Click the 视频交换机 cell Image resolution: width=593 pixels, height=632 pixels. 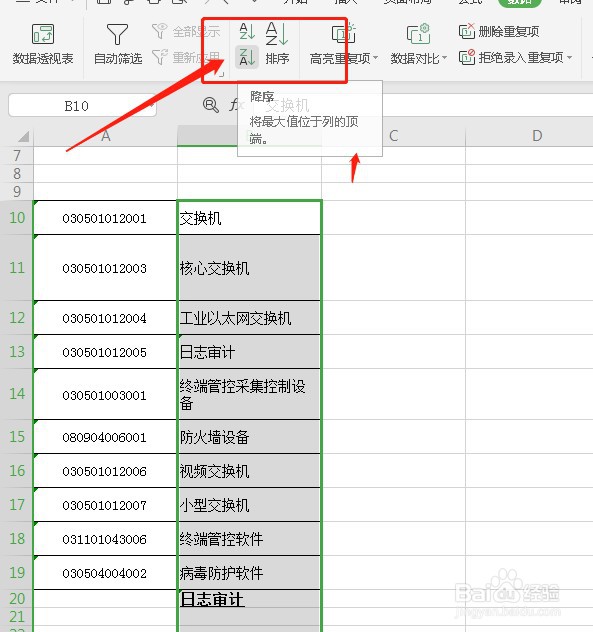pos(249,471)
